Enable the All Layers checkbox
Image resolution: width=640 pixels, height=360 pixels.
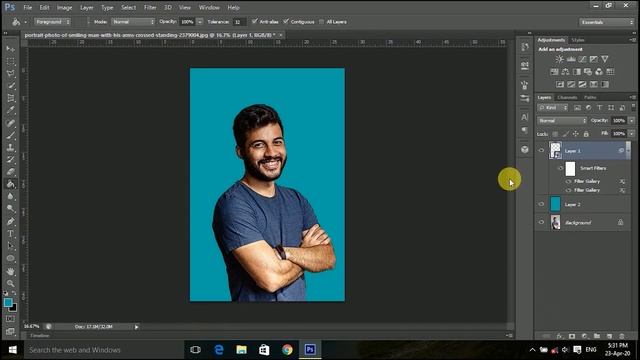[321, 22]
